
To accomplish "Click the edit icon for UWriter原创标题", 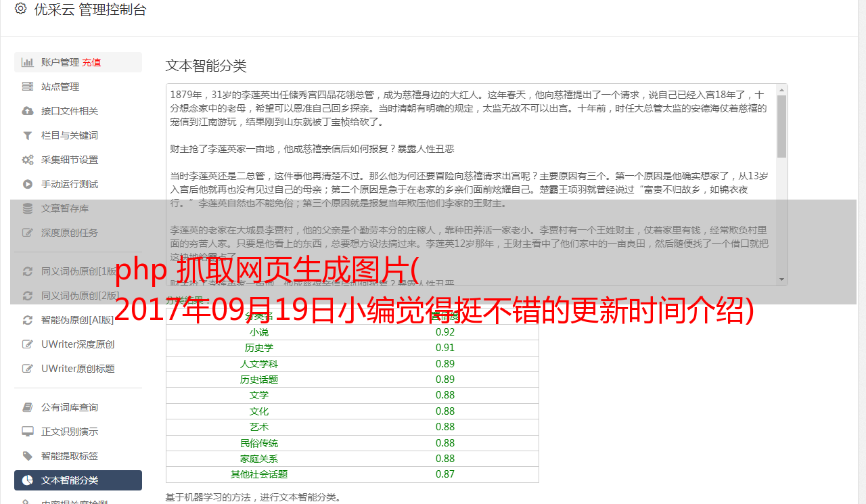I will coord(27,369).
